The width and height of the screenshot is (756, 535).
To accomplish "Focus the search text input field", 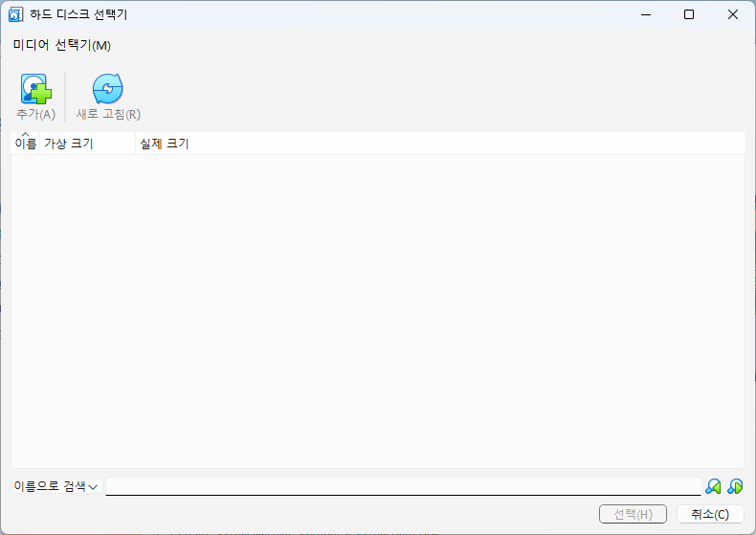I will coord(402,486).
